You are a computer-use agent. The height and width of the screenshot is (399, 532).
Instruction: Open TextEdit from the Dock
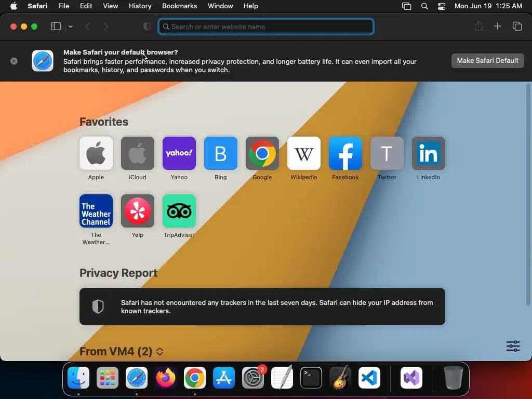(282, 378)
